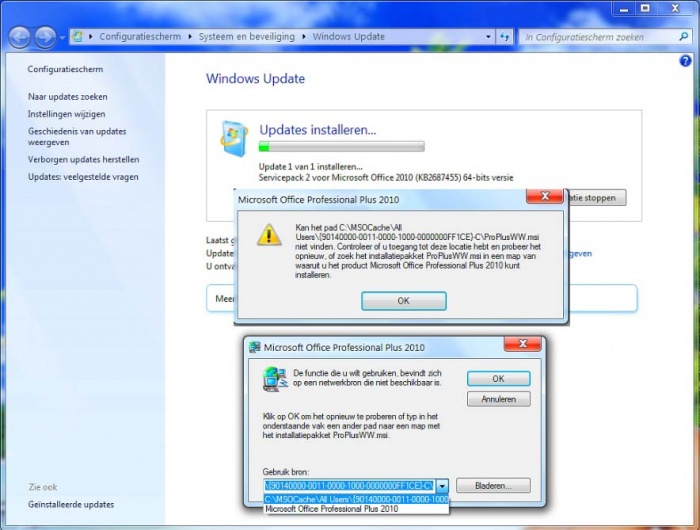
Task: Select C:\MSOCache\All Users path list entry
Action: (356, 499)
